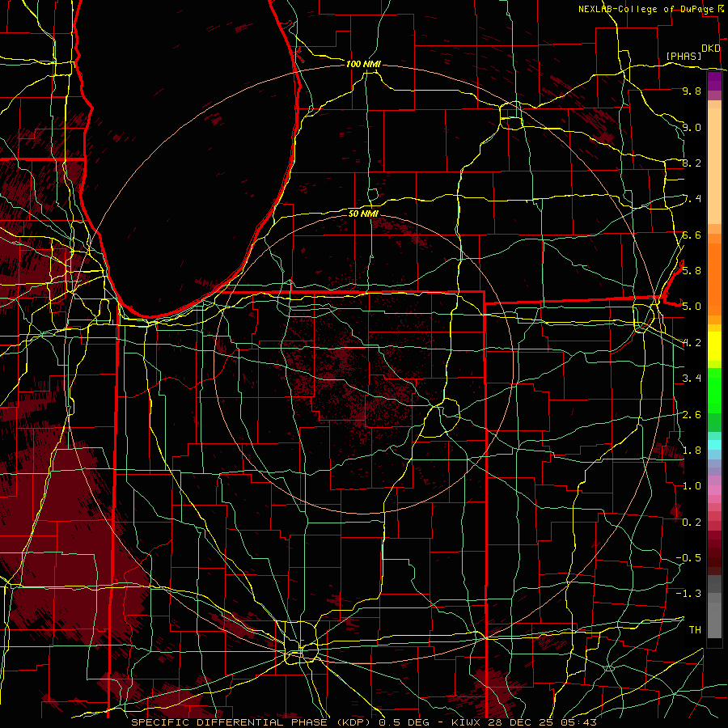The width and height of the screenshot is (728, 728).
Task: Click the 3.4 value on the color scale
Action: [x=692, y=379]
